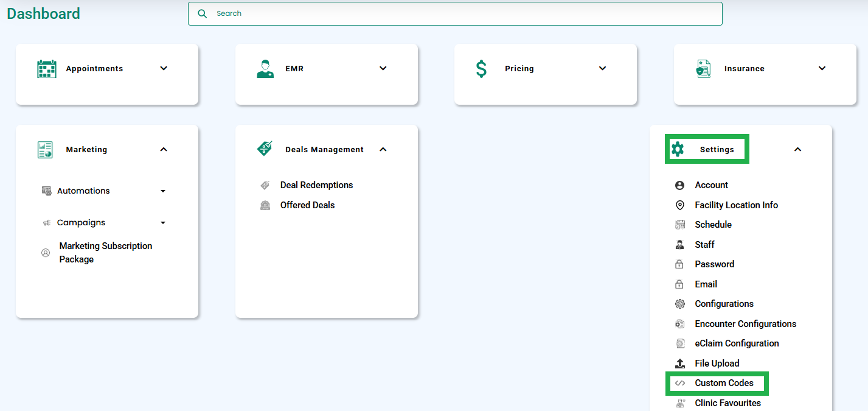Click the Clinic Favourites icon

(x=680, y=403)
